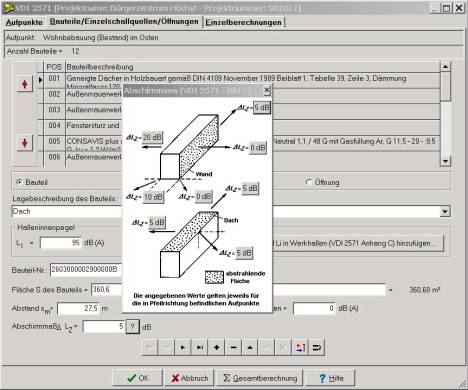Open the Lagebeschreibung des Bauteils dropdown
This screenshot has height=390, width=468.
point(445,211)
